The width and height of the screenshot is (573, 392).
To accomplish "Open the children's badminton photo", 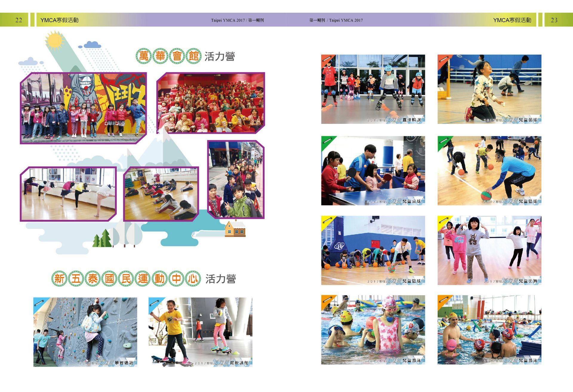I will [x=489, y=89].
